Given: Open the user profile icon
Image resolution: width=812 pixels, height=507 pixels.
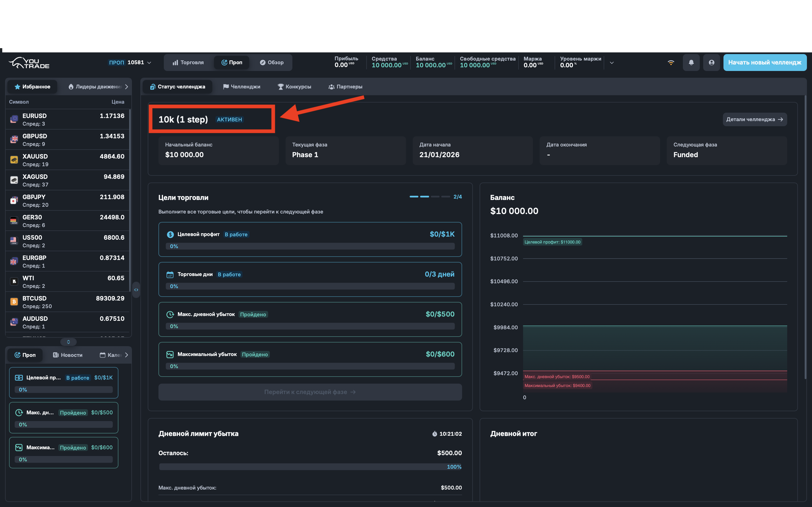Looking at the screenshot, I should (x=711, y=62).
